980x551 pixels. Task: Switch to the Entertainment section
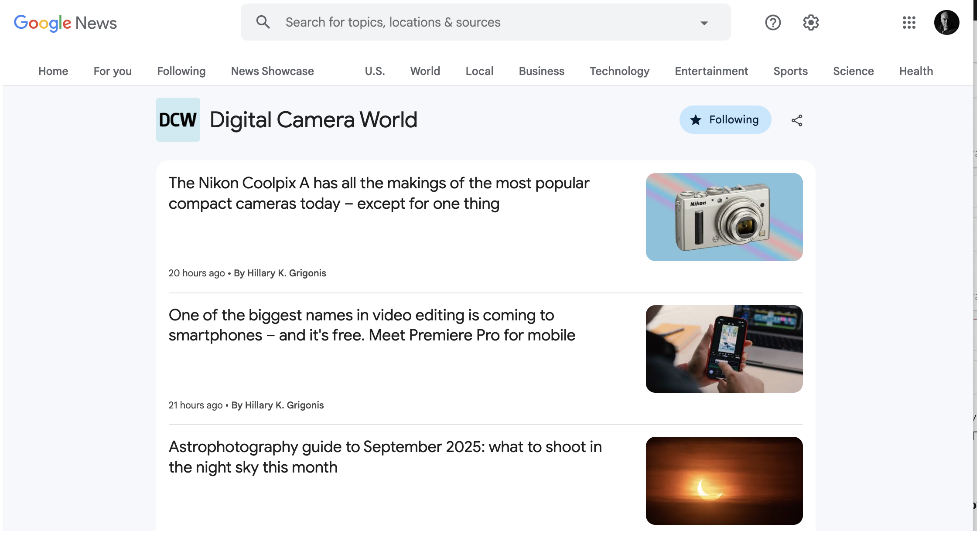coord(711,71)
